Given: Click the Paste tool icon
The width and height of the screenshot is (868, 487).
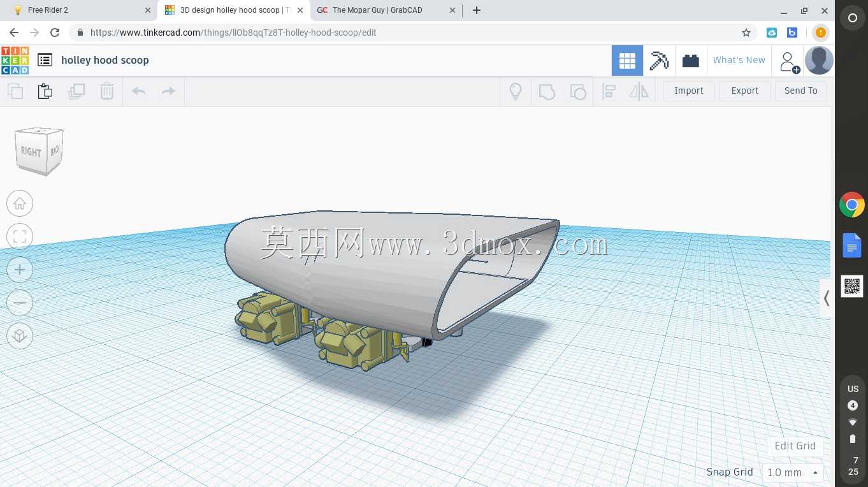Looking at the screenshot, I should [x=45, y=91].
